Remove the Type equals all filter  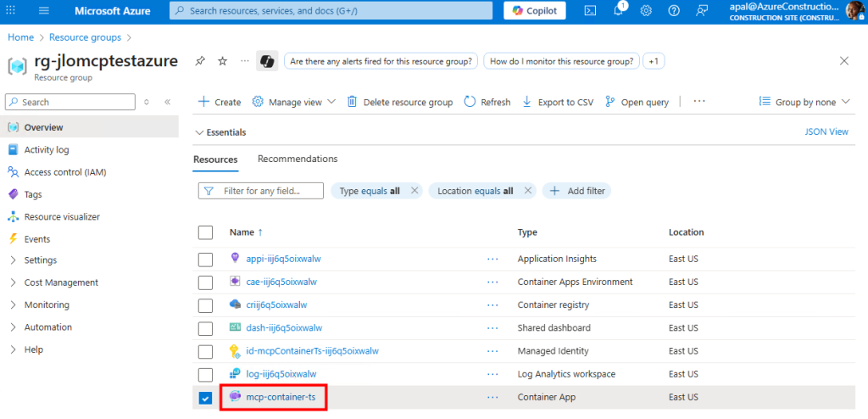[414, 191]
